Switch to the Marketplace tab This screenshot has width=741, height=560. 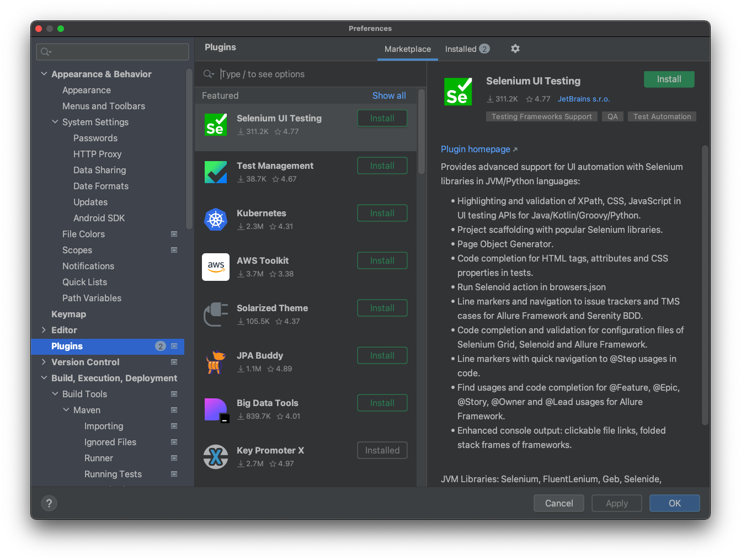408,49
